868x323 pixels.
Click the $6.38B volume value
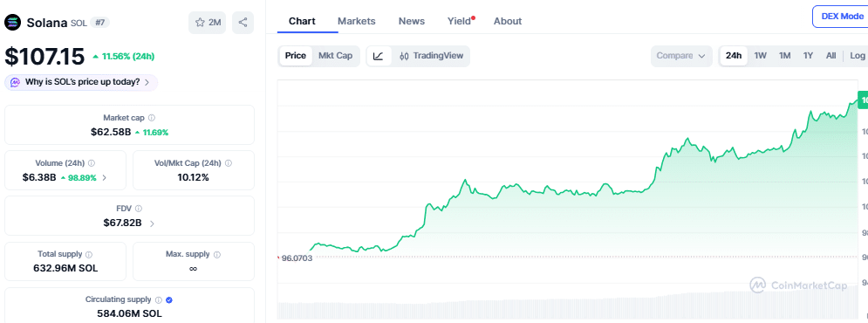pos(39,178)
